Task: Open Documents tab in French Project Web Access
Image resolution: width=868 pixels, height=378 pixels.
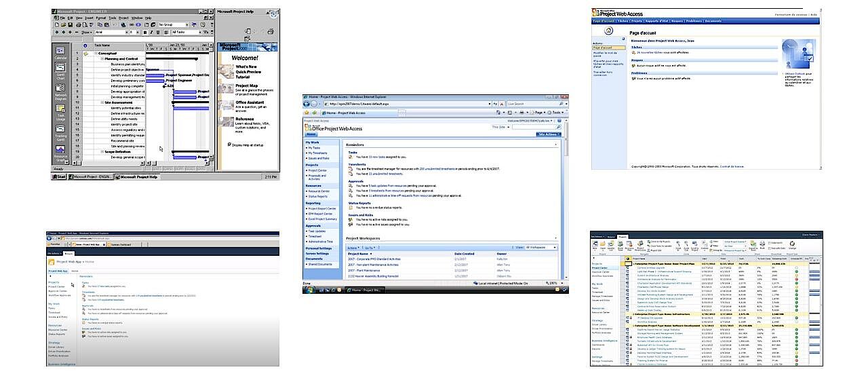Action: [x=713, y=21]
